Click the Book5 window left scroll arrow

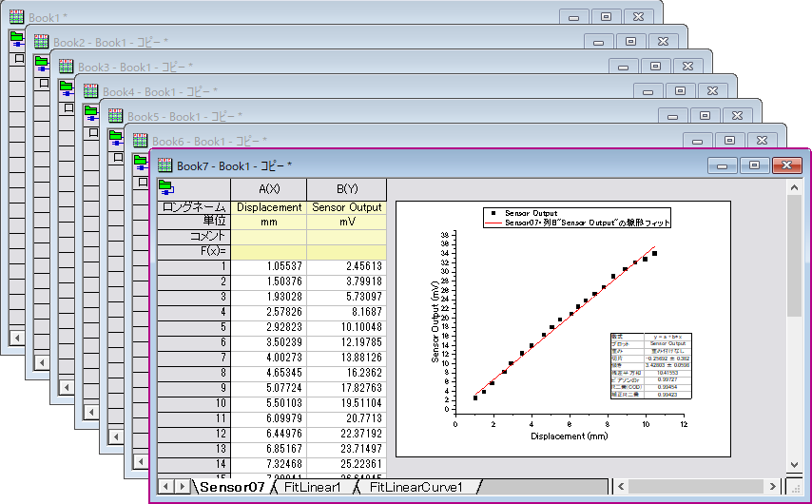pos(116,437)
